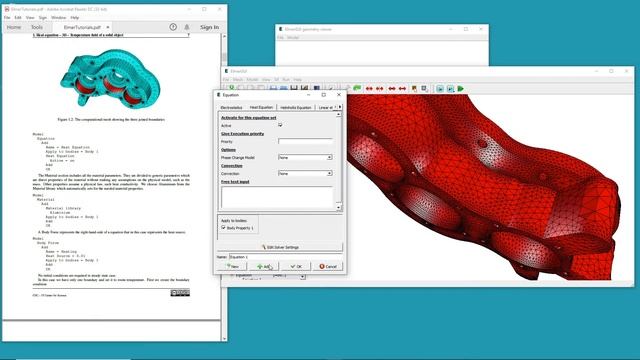Click the orange select-with-cursor toolbar icon
Image resolution: width=640 pixels, height=360 pixels.
coord(414,89)
